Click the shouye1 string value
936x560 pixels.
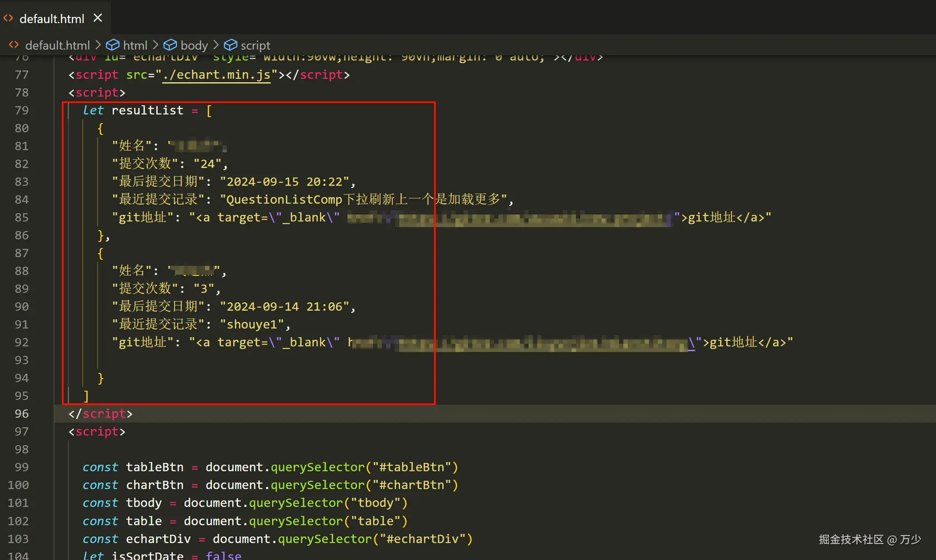click(x=252, y=324)
